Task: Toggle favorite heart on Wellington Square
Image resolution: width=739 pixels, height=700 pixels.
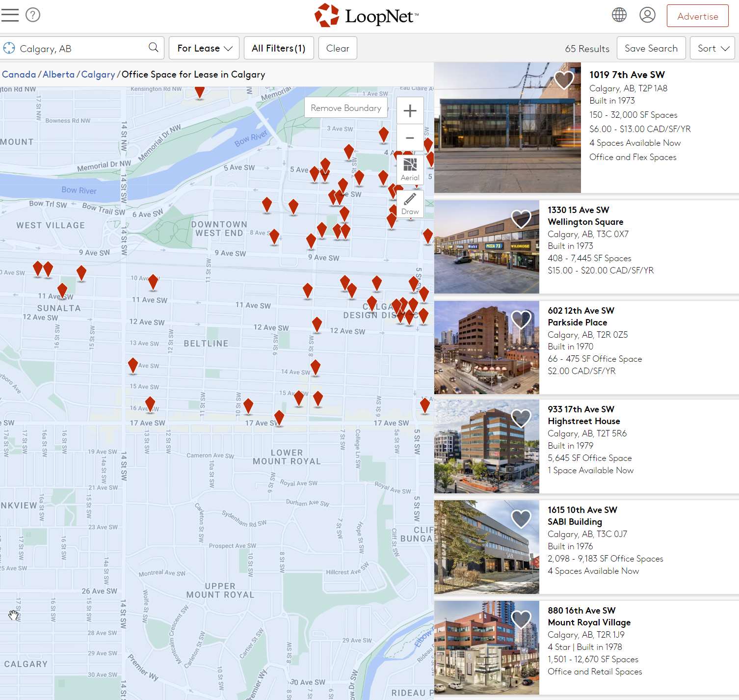Action: point(521,218)
